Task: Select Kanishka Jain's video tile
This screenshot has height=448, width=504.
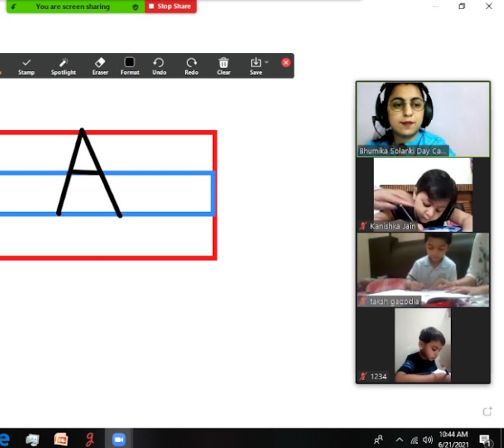Action: tap(423, 195)
